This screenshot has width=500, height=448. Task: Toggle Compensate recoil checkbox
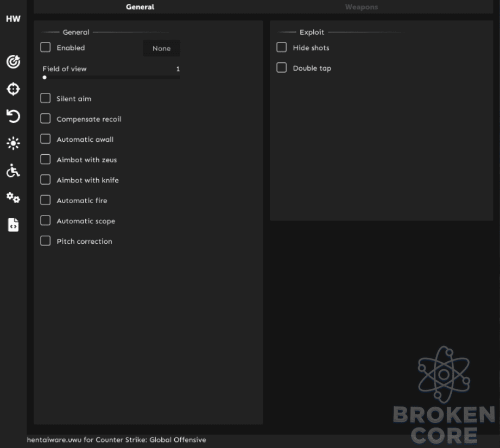(x=46, y=118)
